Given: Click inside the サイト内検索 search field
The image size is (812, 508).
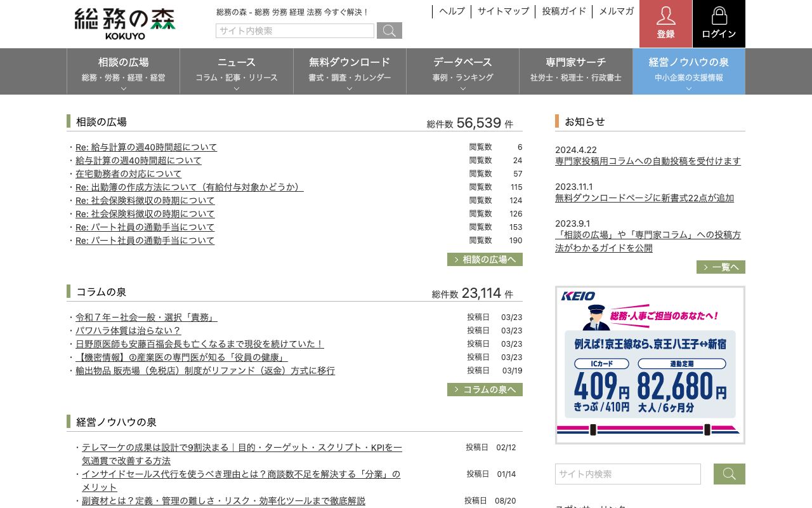Looking at the screenshot, I should click(x=295, y=30).
